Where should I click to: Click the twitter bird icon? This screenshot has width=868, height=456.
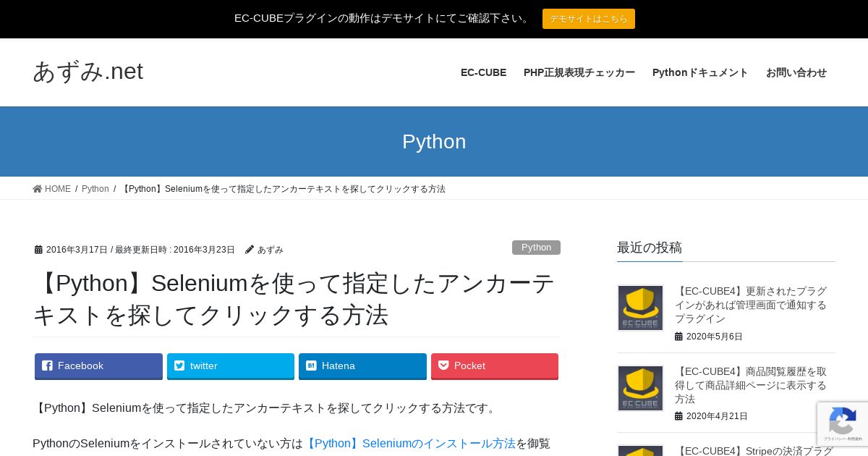point(179,366)
